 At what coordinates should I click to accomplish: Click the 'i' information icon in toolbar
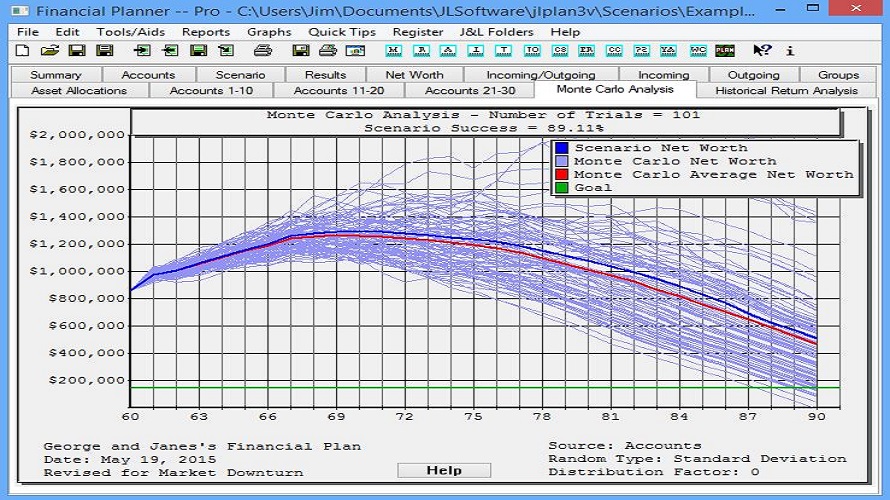click(x=790, y=51)
